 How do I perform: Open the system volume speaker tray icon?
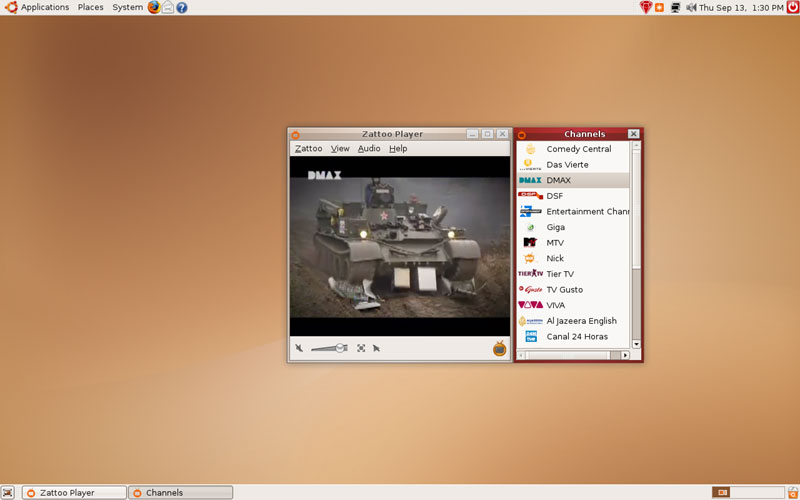pyautogui.click(x=691, y=8)
